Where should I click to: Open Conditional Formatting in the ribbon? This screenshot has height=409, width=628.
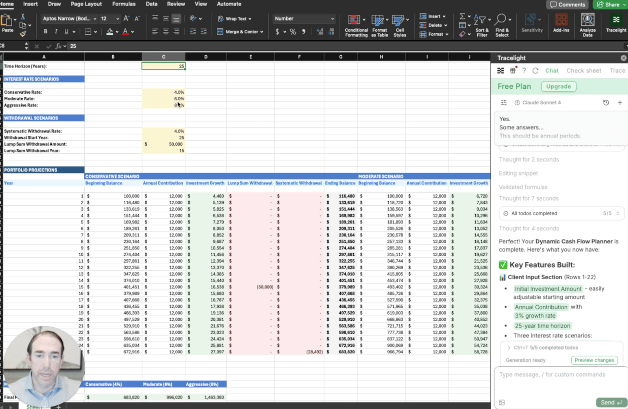[356, 24]
